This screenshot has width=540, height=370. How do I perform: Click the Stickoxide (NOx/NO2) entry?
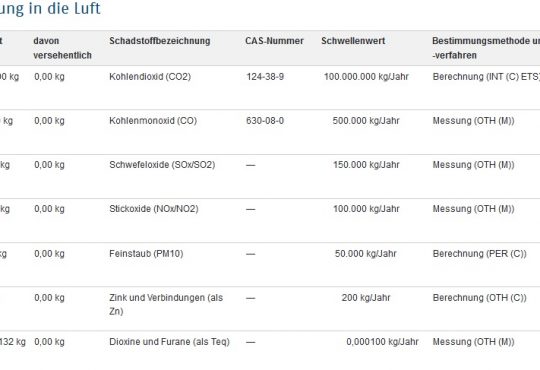(154, 209)
